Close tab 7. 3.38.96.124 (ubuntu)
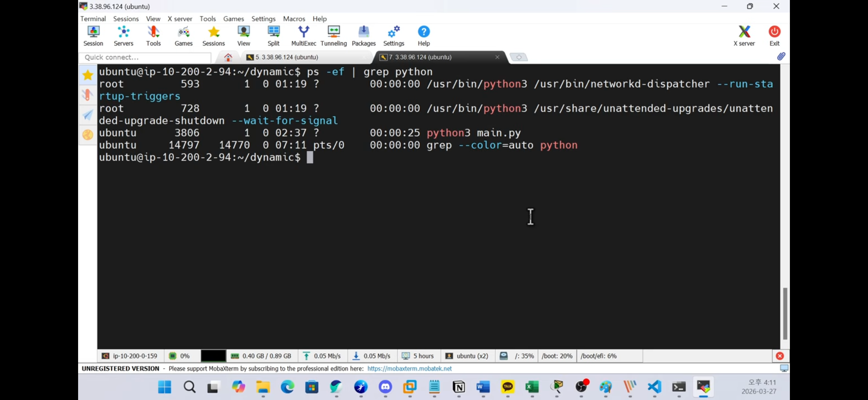 [x=497, y=57]
